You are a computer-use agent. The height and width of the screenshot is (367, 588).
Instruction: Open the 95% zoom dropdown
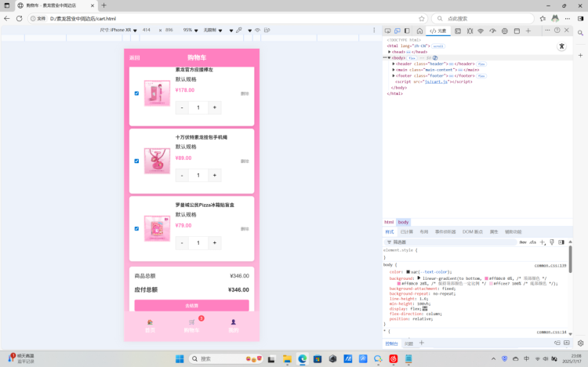click(x=191, y=30)
